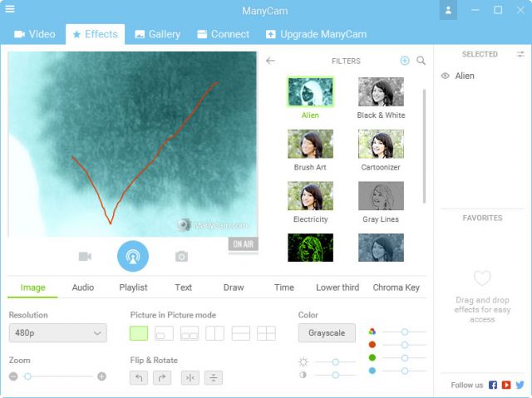Select the Image settings tab
532x398 pixels.
(x=32, y=287)
